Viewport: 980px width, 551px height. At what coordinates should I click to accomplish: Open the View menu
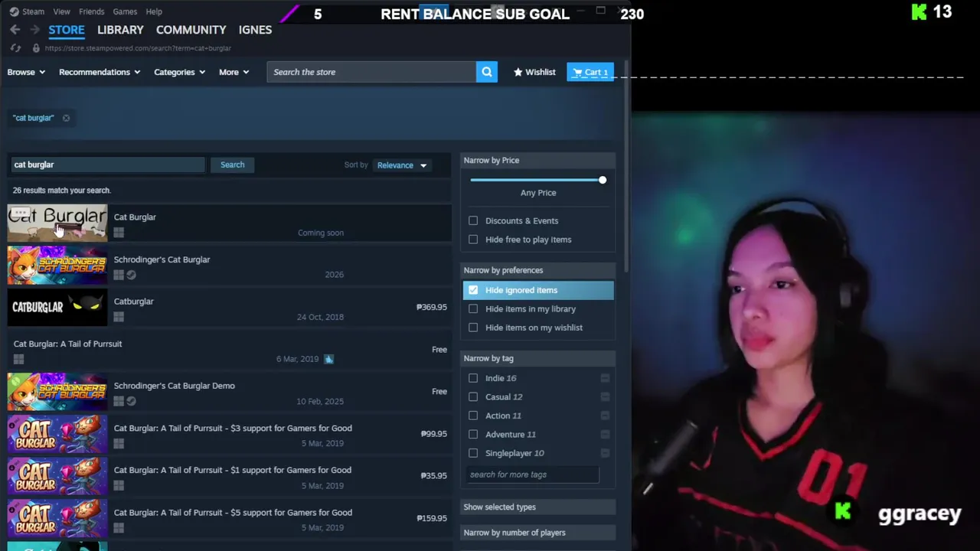click(61, 11)
